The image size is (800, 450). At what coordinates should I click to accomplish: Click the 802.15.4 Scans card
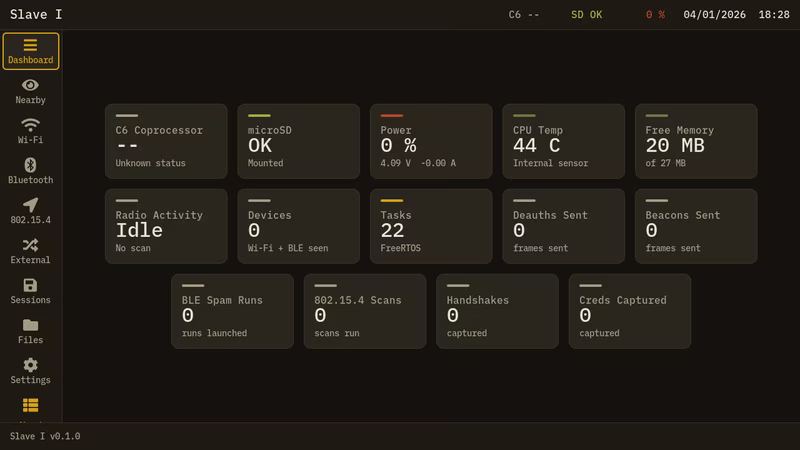coord(365,311)
